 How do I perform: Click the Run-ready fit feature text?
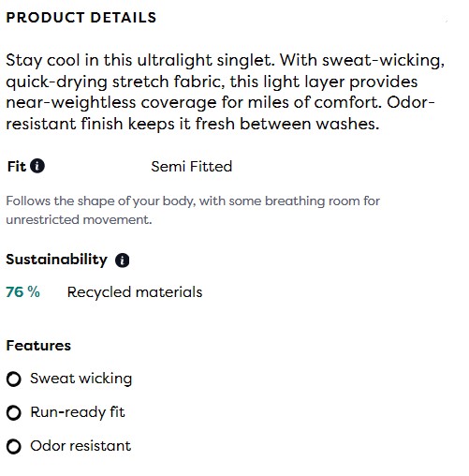tap(78, 412)
